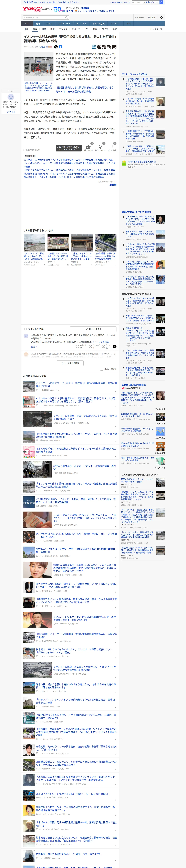Viewport: 186px width, 868px height.
Task: Click the keyword search input field
Action: point(43,18)
